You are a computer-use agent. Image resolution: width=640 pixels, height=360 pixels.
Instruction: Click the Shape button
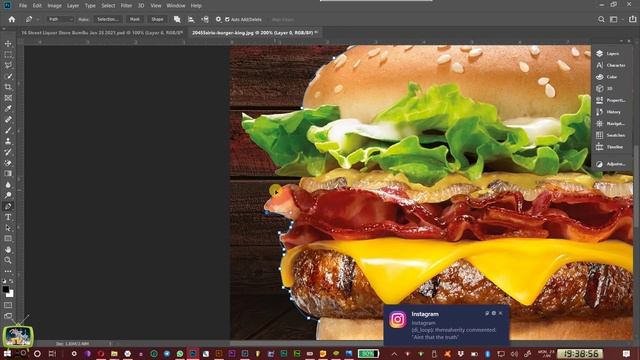click(x=157, y=19)
